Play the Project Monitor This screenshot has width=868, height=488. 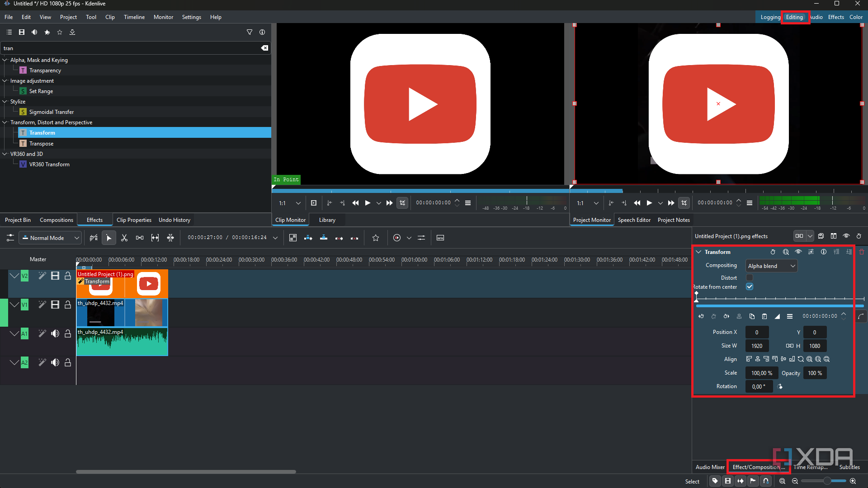pyautogui.click(x=649, y=203)
